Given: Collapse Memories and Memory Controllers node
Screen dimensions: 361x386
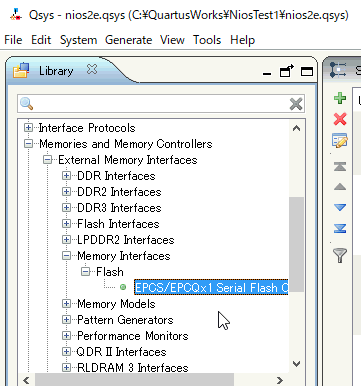Looking at the screenshot, I should 29,144.
